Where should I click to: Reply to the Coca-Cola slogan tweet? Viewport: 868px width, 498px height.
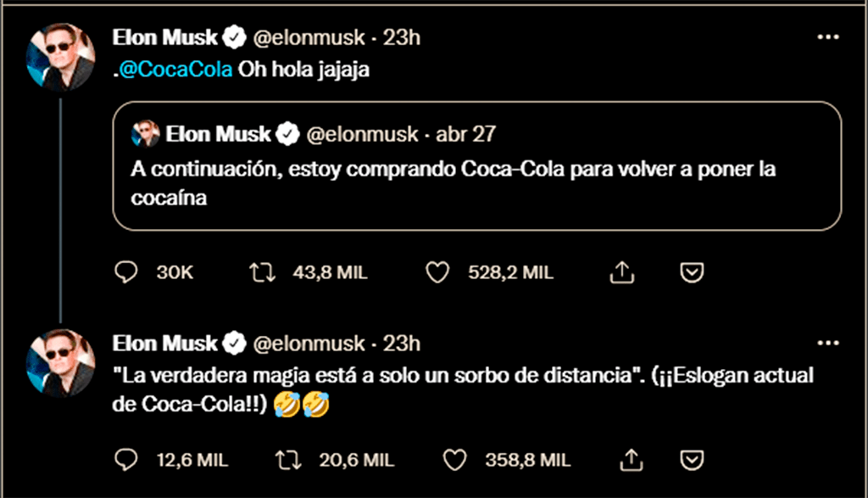coord(125,460)
